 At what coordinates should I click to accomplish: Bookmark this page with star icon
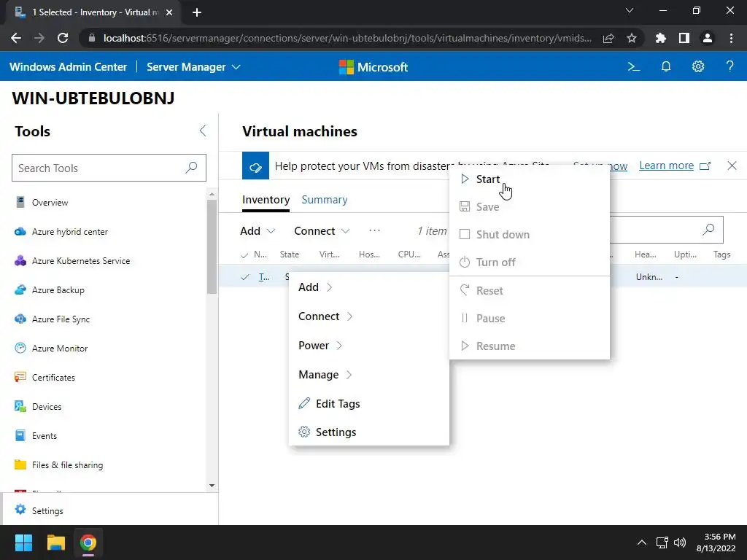click(632, 38)
